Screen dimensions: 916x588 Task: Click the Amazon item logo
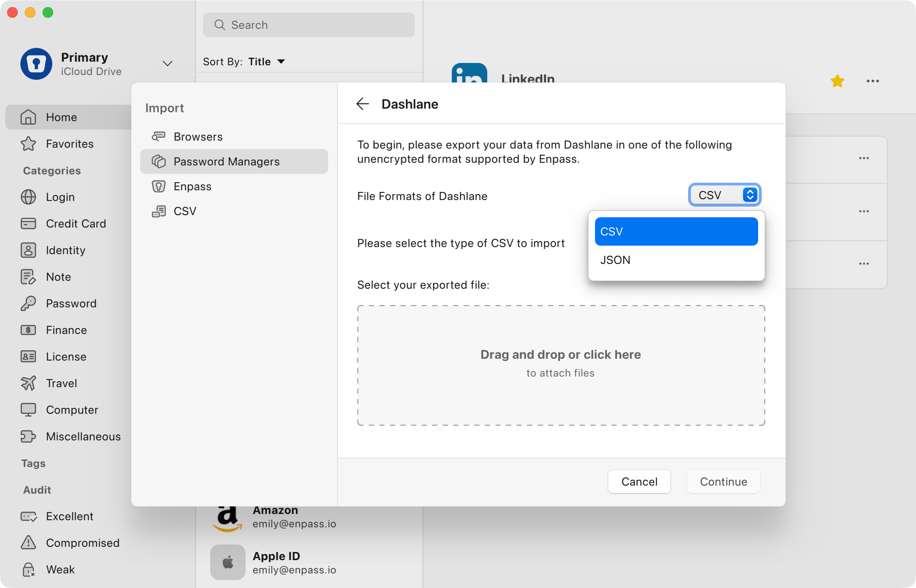pos(228,519)
